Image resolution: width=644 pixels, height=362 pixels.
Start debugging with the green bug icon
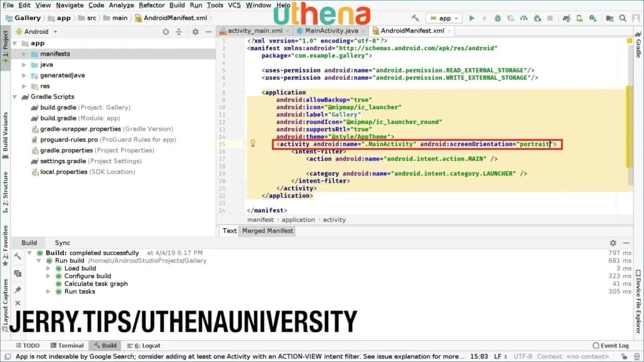497,18
